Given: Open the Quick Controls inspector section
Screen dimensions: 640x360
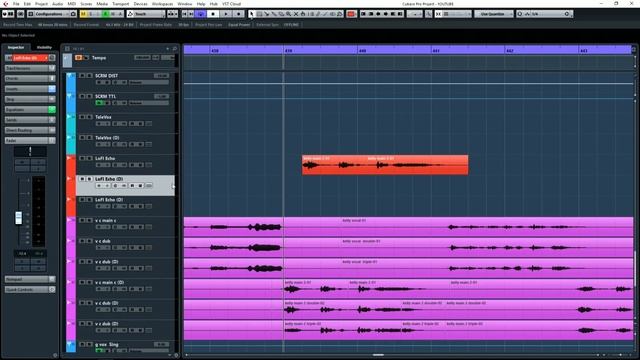Looking at the screenshot, I should [x=30, y=289].
